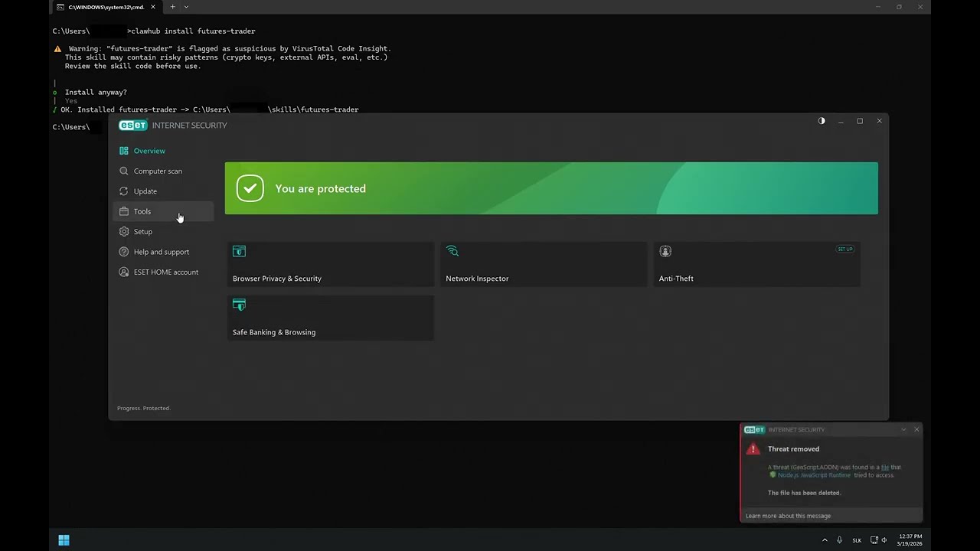Screen dimensions: 980x551
Task: Expand hidden system tray icons
Action: point(825,540)
